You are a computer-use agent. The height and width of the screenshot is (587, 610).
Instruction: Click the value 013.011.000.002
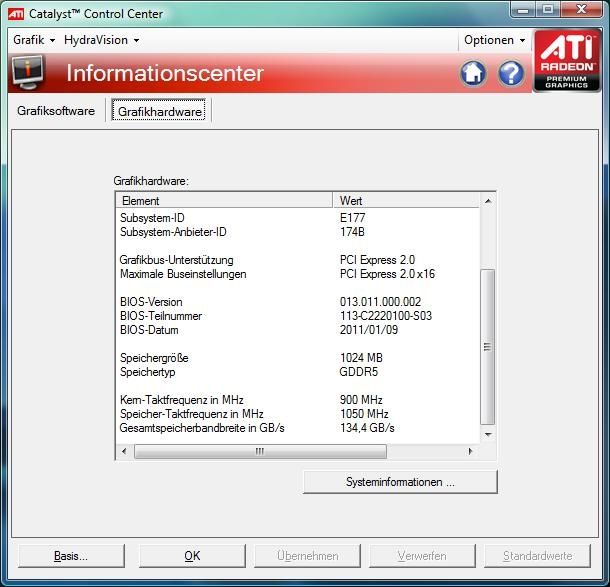click(380, 302)
